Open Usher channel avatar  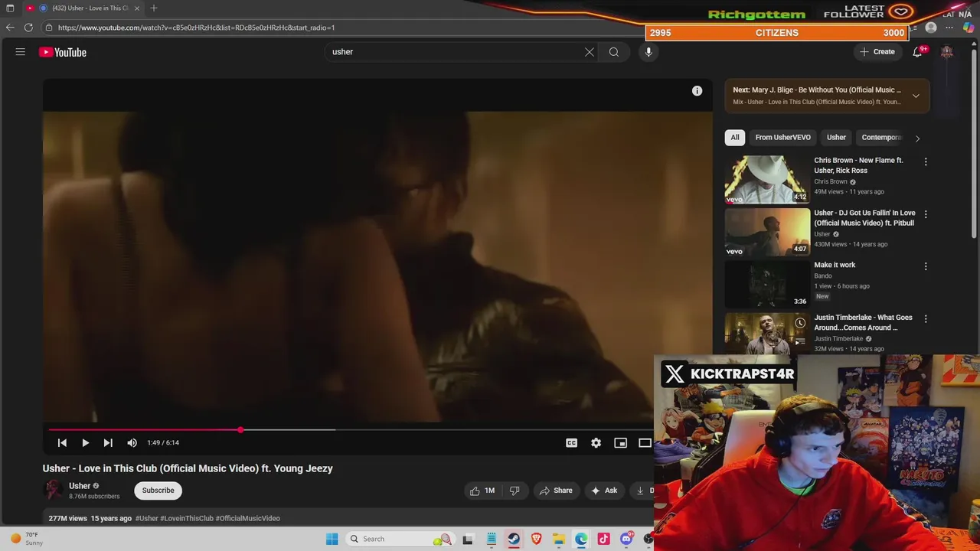53,490
